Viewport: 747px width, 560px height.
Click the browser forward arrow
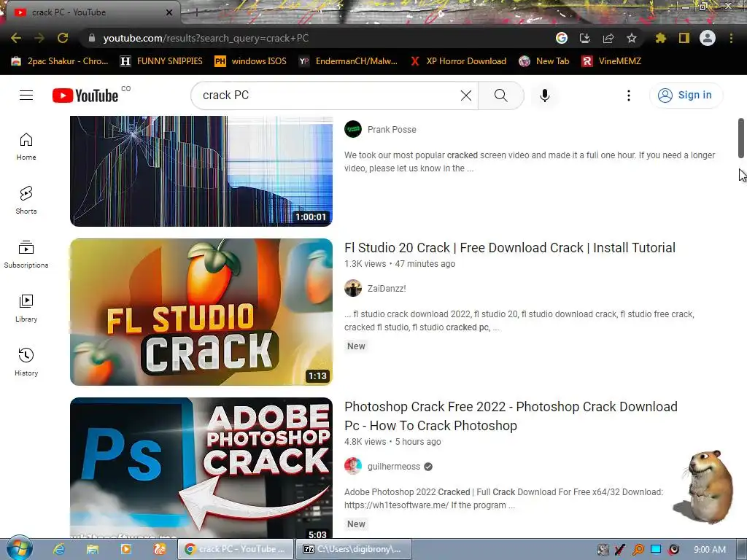click(x=39, y=38)
